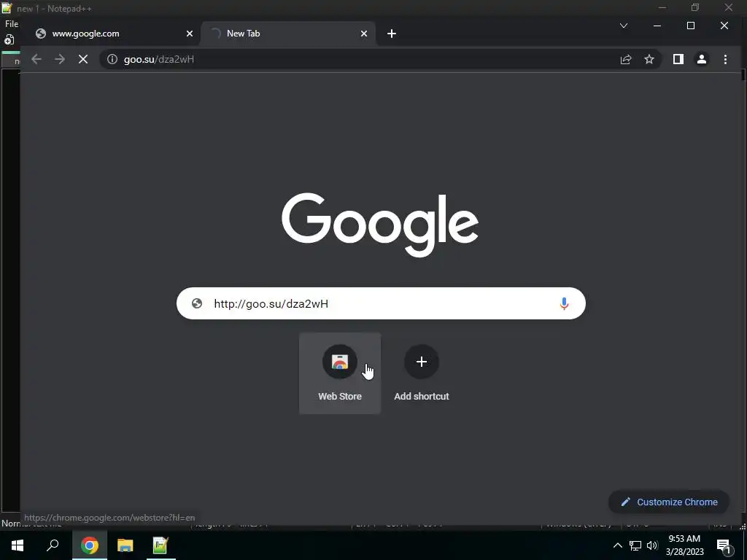Click the Google search box

[x=381, y=303]
